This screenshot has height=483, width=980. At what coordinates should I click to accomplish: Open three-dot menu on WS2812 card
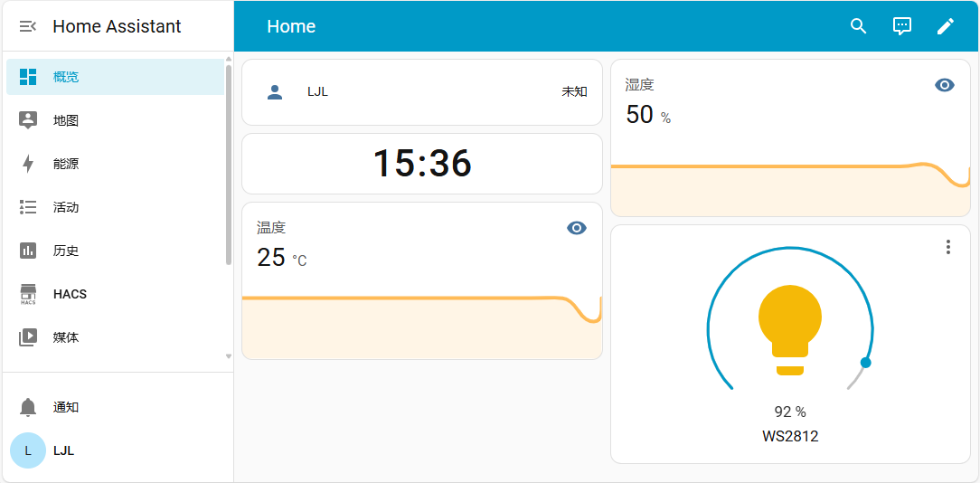pyautogui.click(x=947, y=247)
